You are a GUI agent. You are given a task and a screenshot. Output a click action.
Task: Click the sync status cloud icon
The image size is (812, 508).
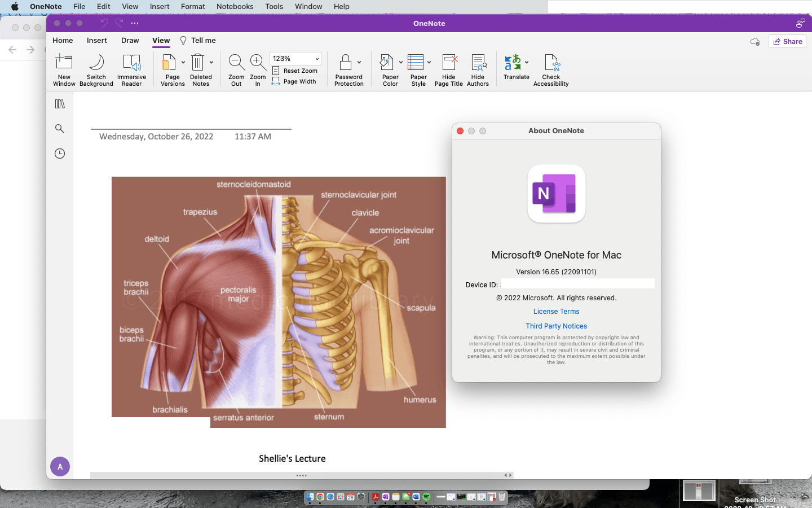click(x=755, y=41)
